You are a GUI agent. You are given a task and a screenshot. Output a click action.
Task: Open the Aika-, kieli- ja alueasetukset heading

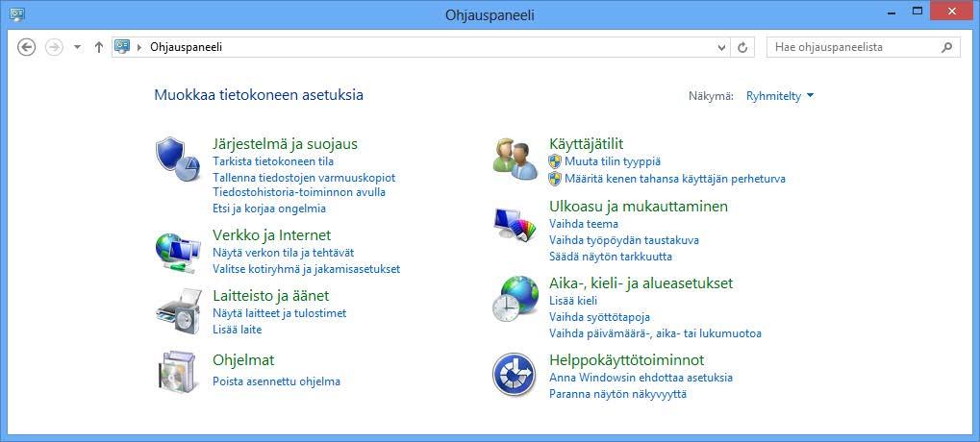tap(641, 283)
